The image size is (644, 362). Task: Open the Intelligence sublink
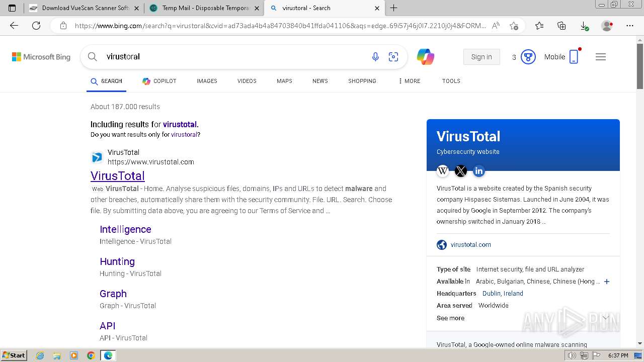pyautogui.click(x=125, y=229)
